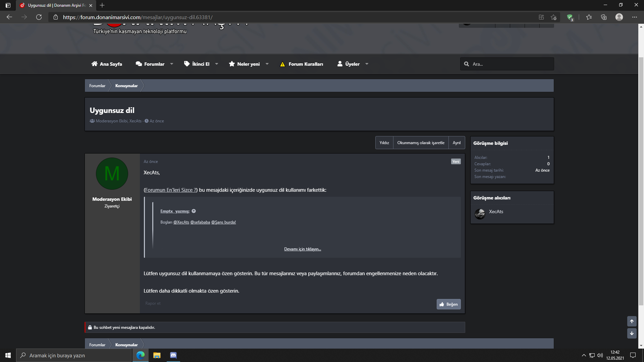Image resolution: width=644 pixels, height=362 pixels.
Task: Open Forumun En'leri Sizce ? link
Action: (x=171, y=190)
